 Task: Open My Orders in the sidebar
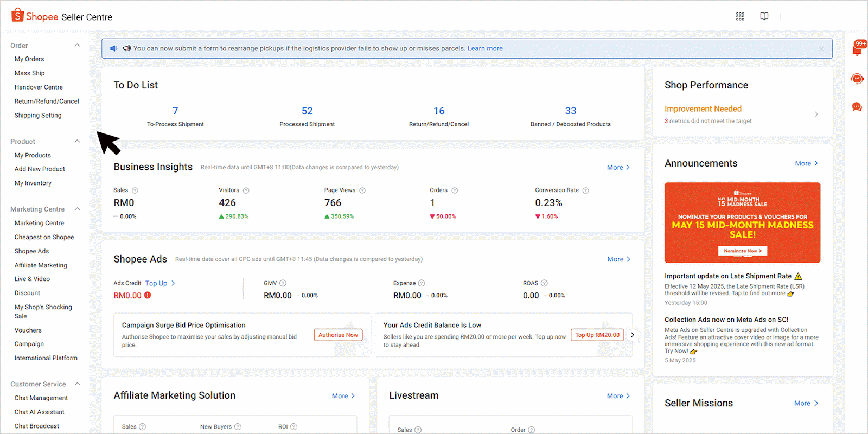(x=29, y=59)
